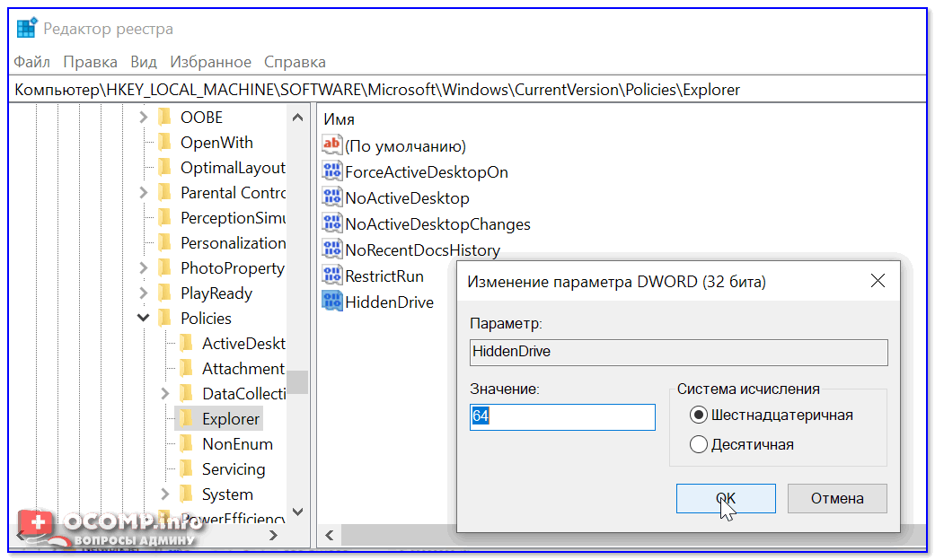The image size is (935, 560).
Task: Open the Файл menu
Action: [32, 62]
